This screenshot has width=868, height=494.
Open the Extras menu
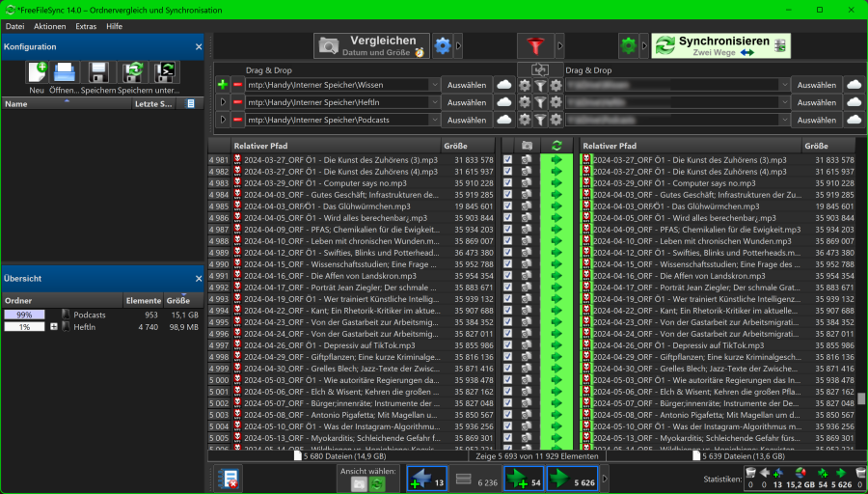86,26
